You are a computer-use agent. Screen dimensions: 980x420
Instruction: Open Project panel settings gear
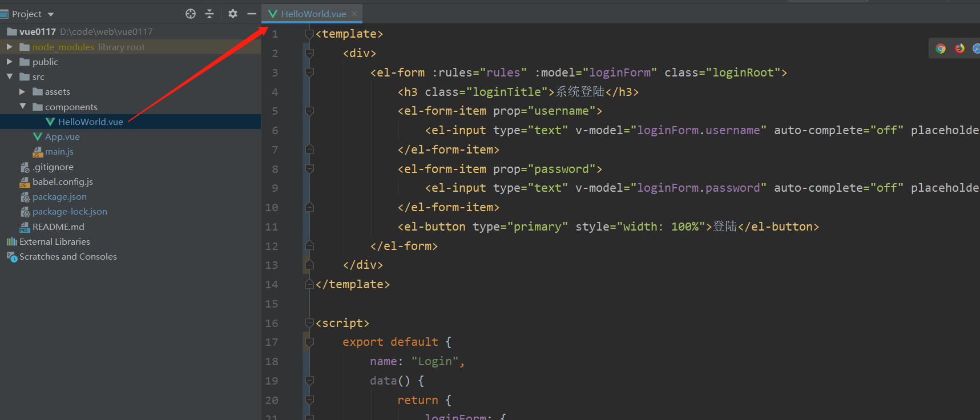tap(232, 14)
